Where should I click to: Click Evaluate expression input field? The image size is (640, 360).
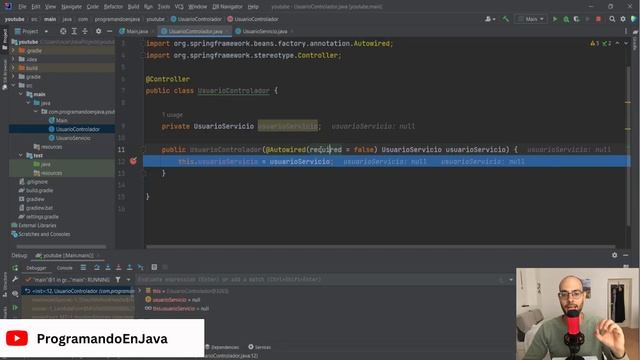tap(318, 280)
